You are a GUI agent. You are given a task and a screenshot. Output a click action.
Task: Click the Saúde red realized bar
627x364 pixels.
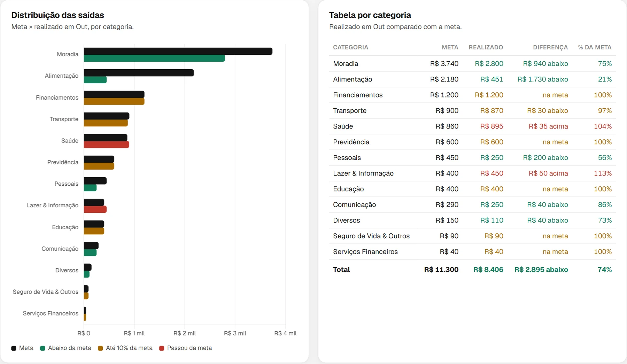[x=107, y=145]
